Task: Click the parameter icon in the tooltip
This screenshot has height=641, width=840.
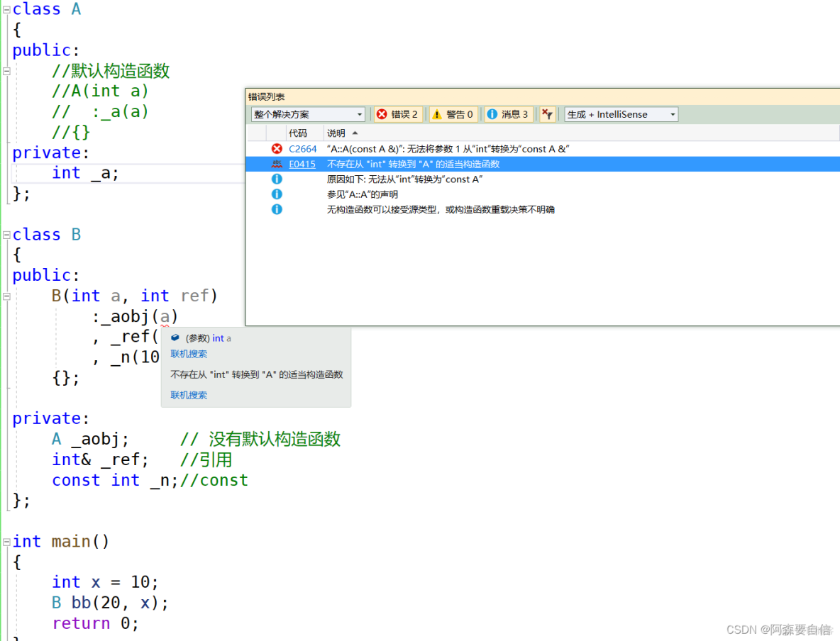Action: pyautogui.click(x=175, y=338)
